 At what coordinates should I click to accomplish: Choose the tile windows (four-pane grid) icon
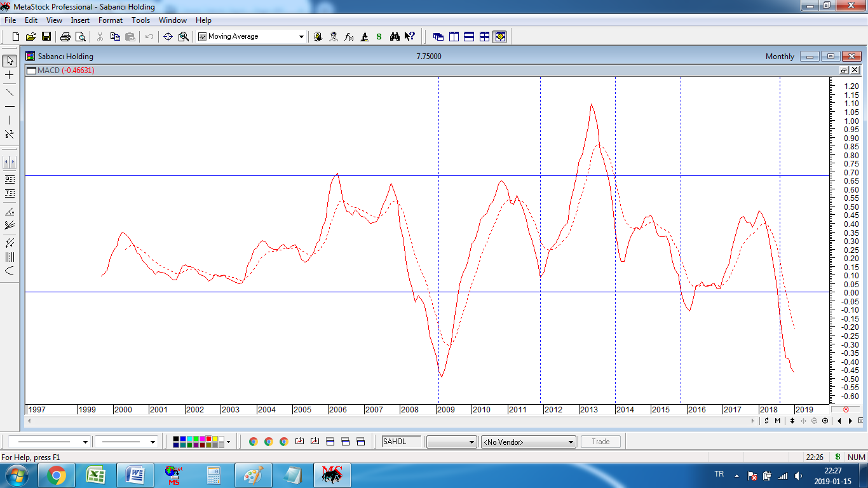pyautogui.click(x=484, y=37)
